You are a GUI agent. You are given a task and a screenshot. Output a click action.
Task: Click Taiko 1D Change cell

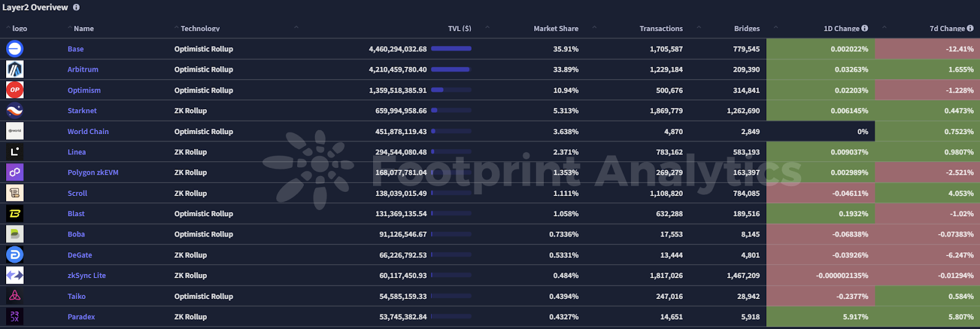pos(821,296)
